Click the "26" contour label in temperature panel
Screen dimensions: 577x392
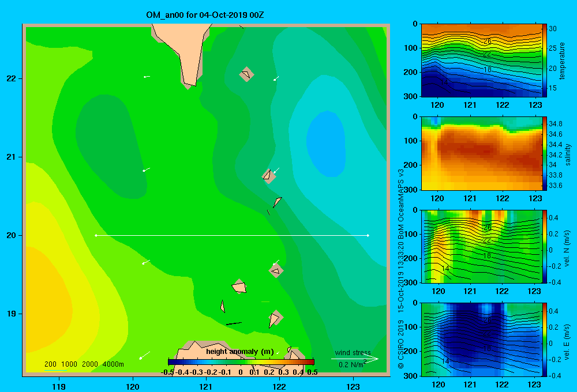click(x=487, y=42)
